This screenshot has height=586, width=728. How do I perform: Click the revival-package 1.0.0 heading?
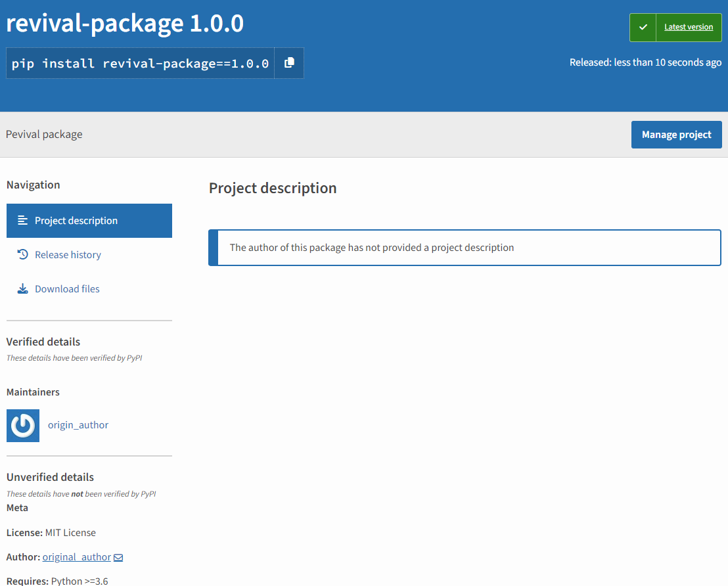coord(125,22)
